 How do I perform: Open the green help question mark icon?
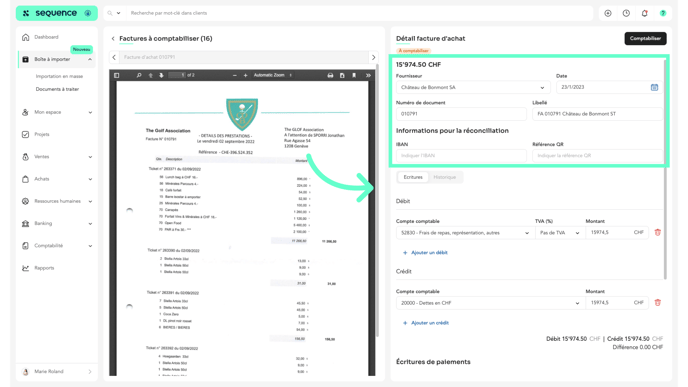(663, 13)
